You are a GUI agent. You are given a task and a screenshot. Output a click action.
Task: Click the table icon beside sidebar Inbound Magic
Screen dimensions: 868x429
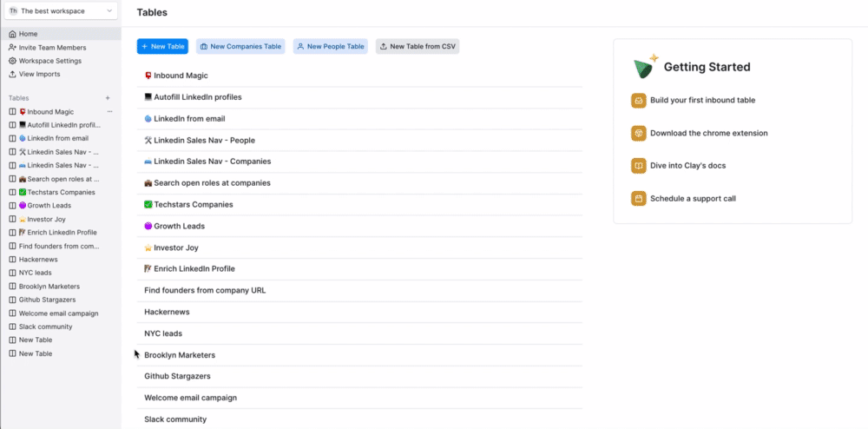pyautogui.click(x=13, y=112)
